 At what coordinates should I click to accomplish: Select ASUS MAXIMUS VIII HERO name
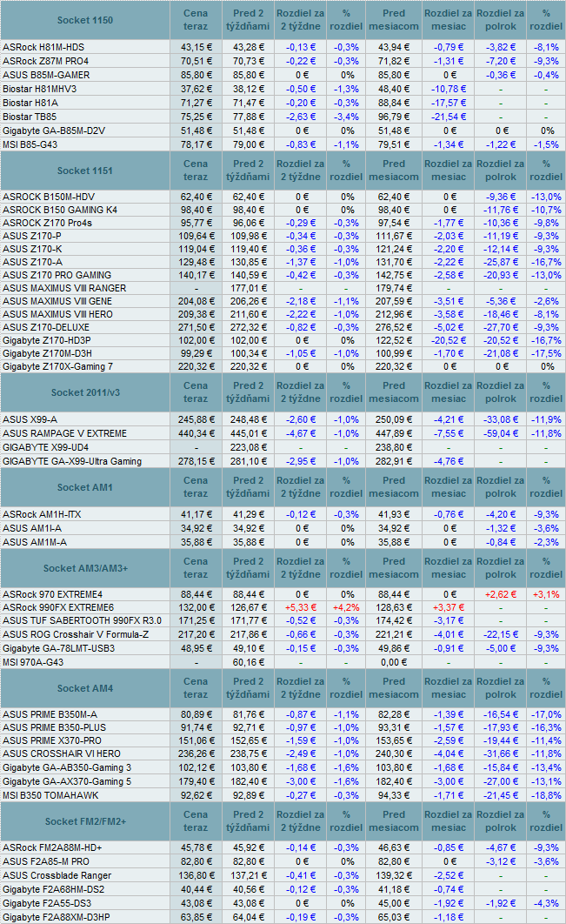point(57,314)
